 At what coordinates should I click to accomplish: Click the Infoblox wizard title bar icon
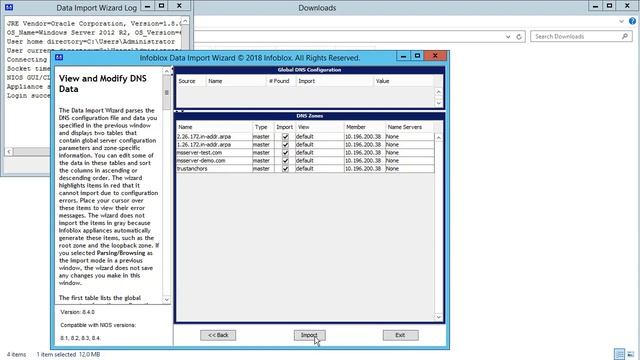[x=59, y=57]
